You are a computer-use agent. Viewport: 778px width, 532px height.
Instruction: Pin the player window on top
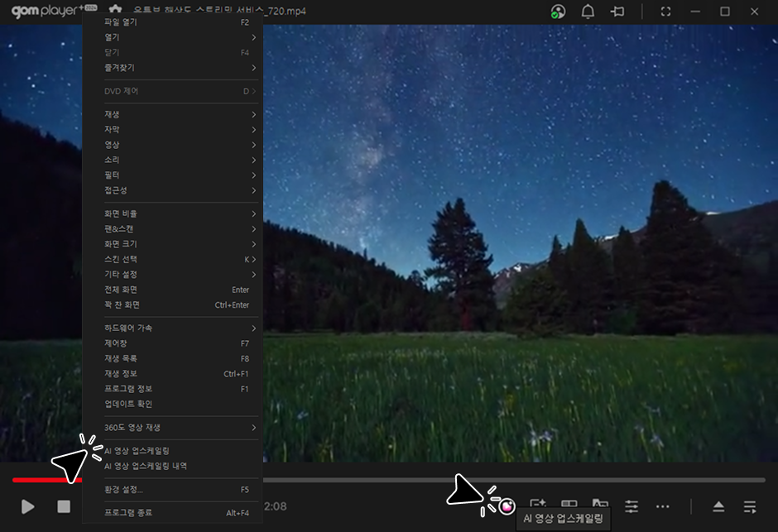point(617,12)
